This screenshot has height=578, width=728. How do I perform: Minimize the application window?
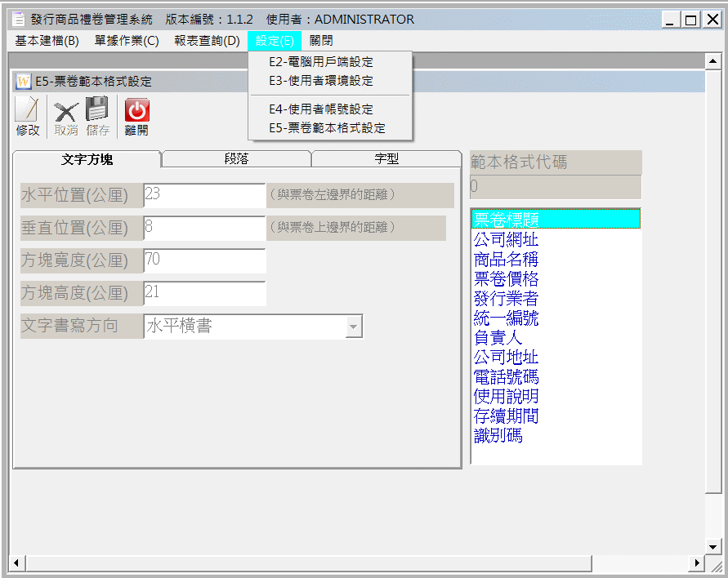pyautogui.click(x=669, y=20)
